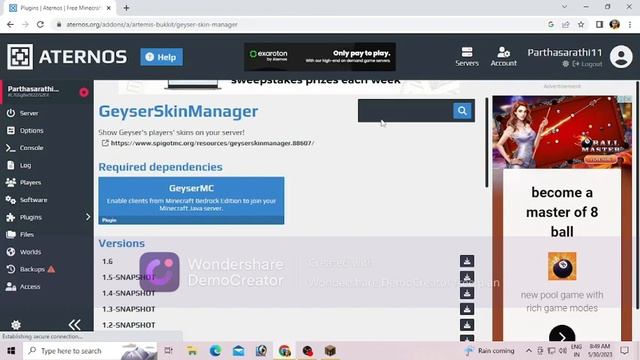
Task: Bookmark this page with star
Action: (581, 24)
